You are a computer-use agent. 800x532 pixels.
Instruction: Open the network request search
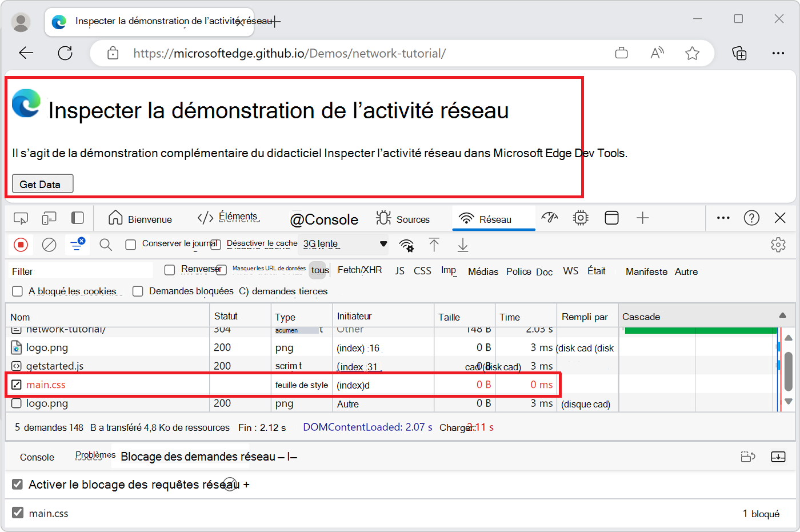coord(106,245)
